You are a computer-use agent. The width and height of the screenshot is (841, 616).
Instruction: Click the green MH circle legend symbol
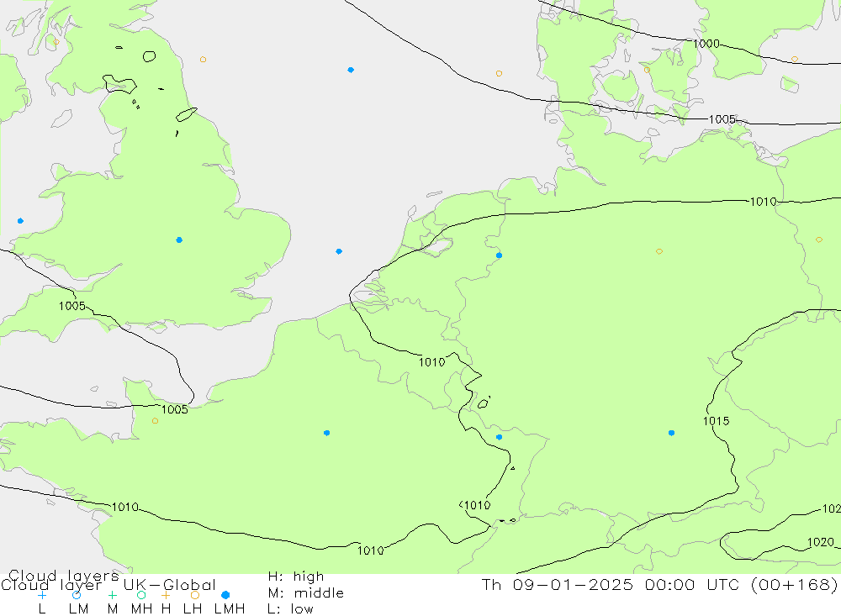[141, 595]
